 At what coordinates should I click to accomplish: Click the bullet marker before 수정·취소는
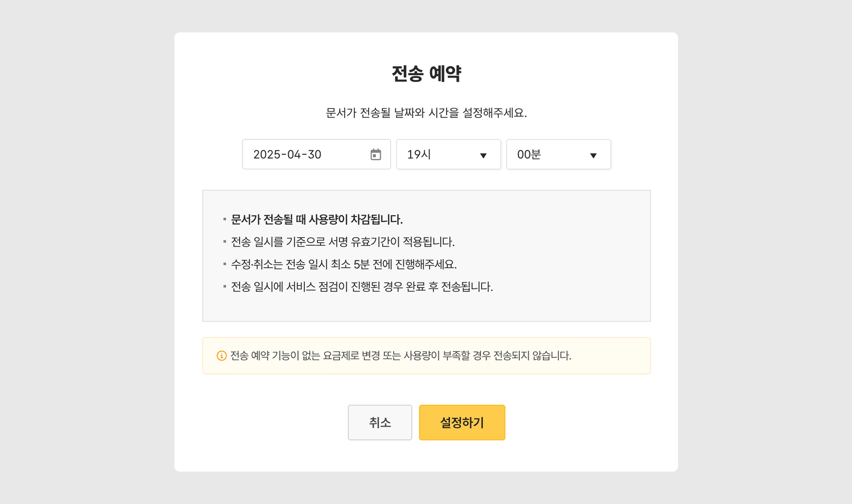click(225, 264)
